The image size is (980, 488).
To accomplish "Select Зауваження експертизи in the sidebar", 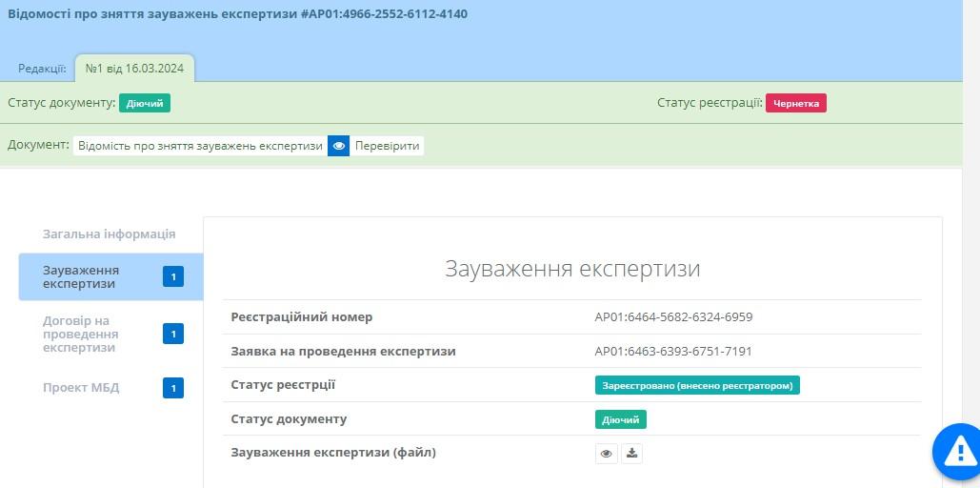I will [x=81, y=277].
